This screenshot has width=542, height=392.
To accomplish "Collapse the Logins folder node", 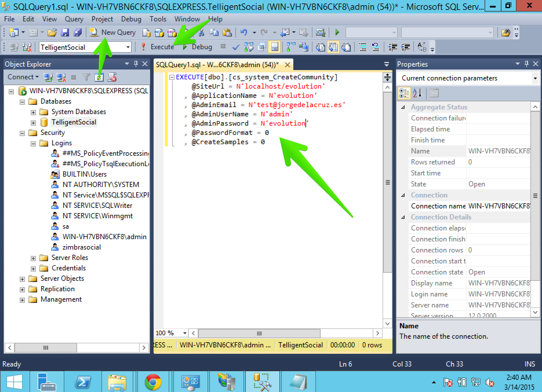I will [x=33, y=144].
